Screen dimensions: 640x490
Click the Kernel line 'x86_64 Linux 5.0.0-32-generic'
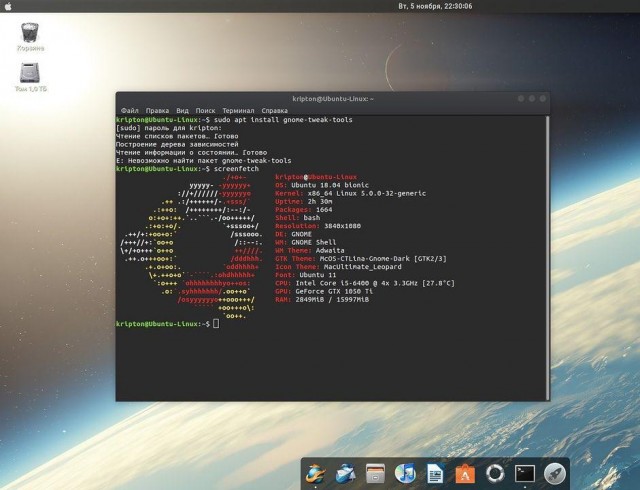350,193
